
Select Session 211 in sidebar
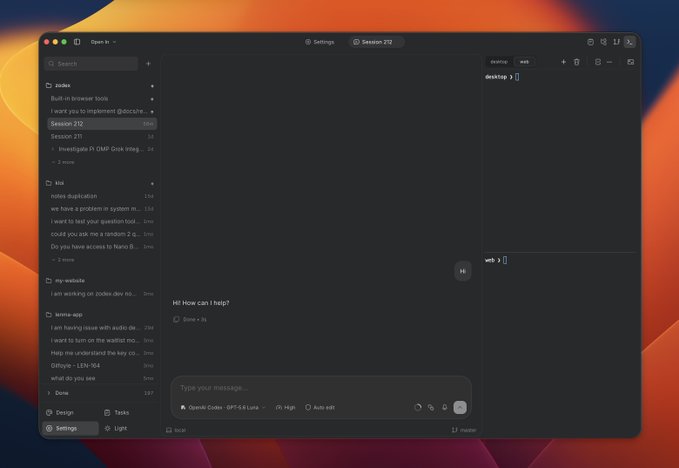point(102,136)
